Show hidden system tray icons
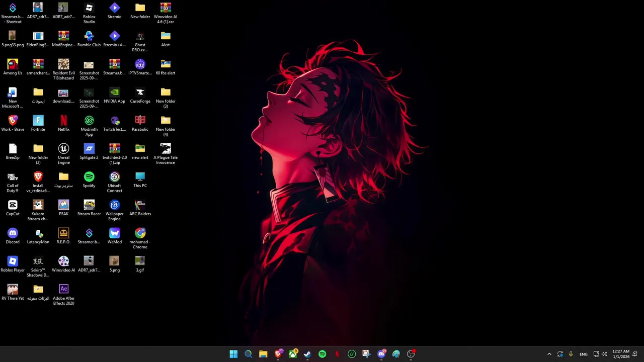Viewport: 644px width, 362px height. 549,354
